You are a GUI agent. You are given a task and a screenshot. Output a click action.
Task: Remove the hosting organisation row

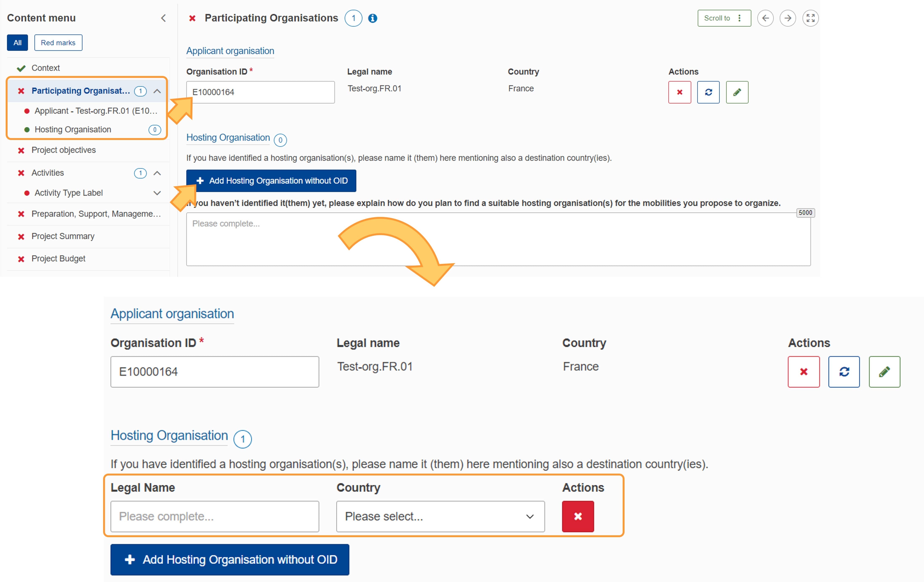pyautogui.click(x=578, y=516)
